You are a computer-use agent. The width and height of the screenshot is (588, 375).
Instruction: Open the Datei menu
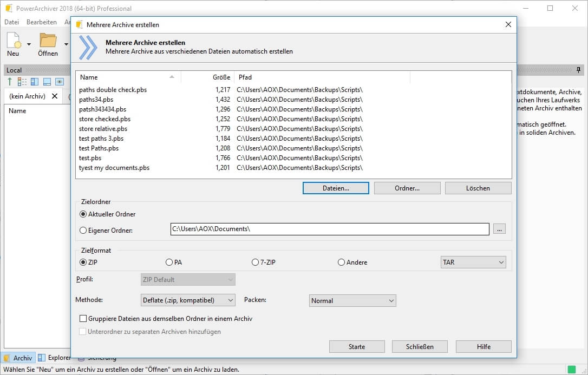click(x=11, y=22)
